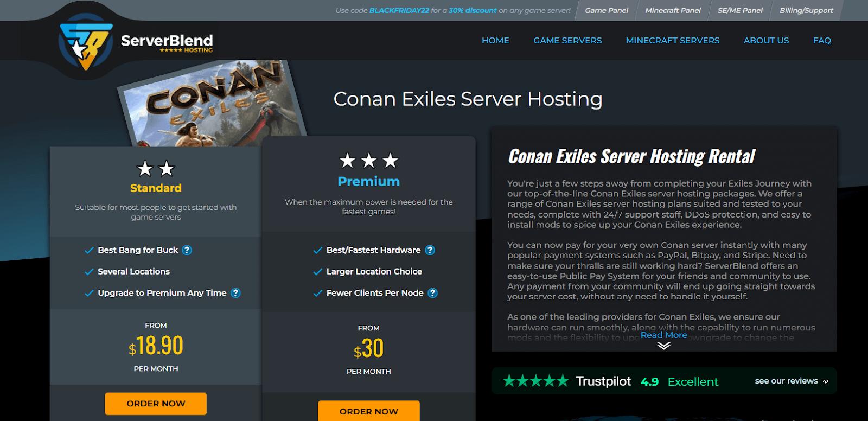This screenshot has width=868, height=421.
Task: Click the Standard plan title
Action: 156,188
